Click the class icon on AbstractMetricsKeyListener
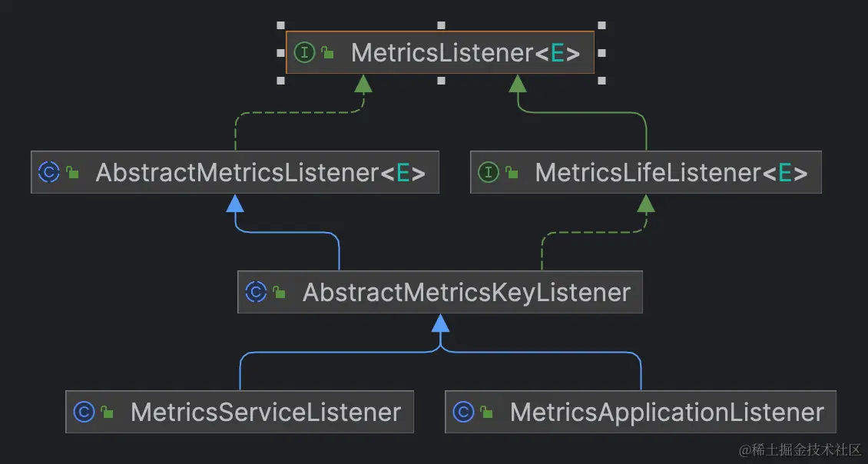This screenshot has width=868, height=464. [256, 292]
